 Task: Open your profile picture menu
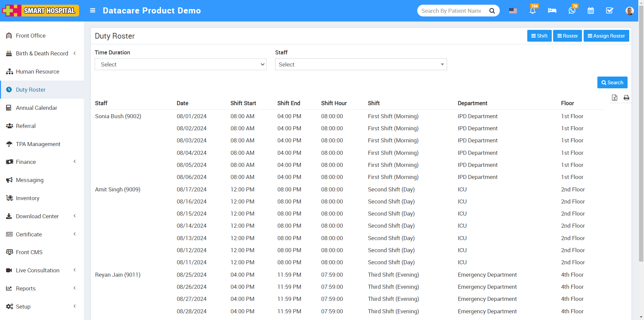pyautogui.click(x=630, y=11)
